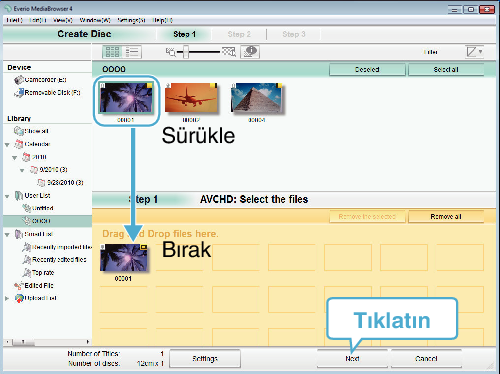
Task: Click the zoom in thumbnails icon
Action: click(229, 52)
